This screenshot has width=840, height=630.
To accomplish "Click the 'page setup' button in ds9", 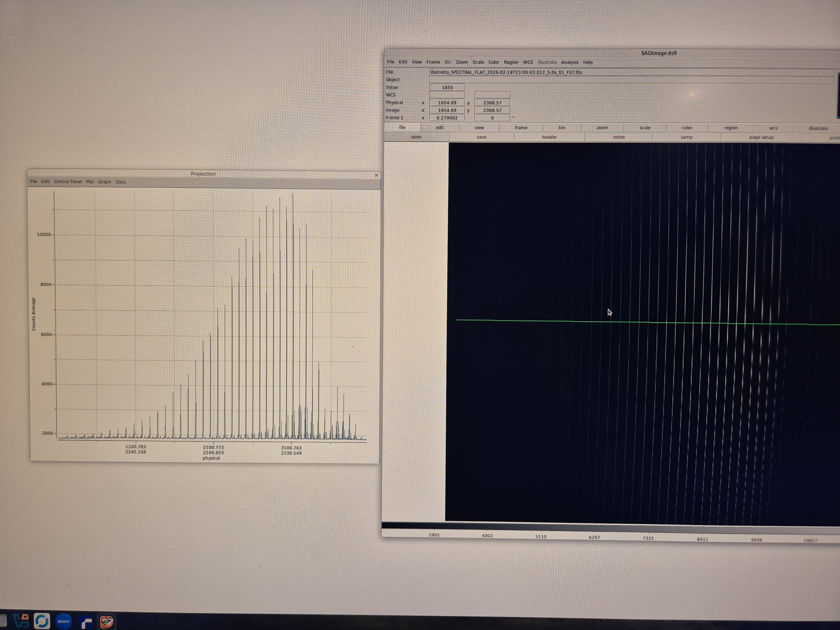I will (761, 137).
